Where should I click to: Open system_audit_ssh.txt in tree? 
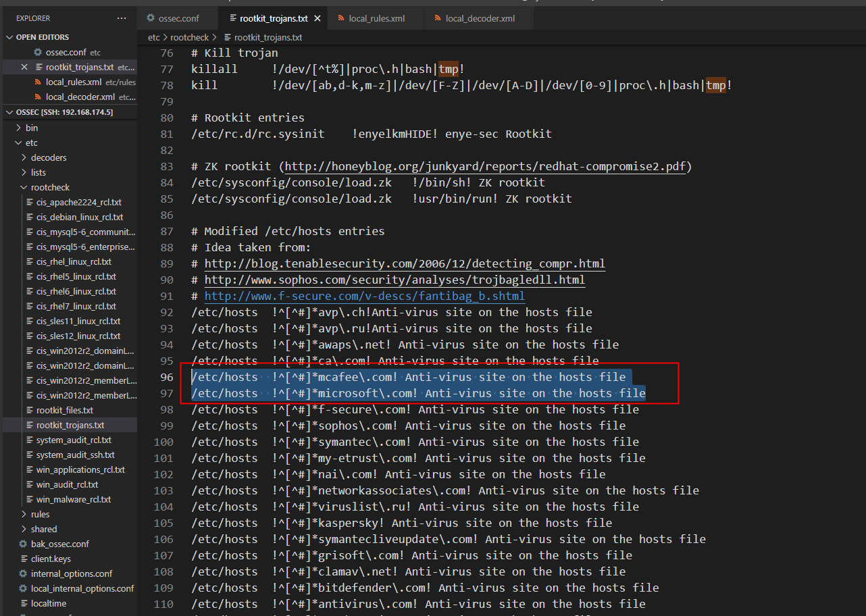click(x=75, y=455)
